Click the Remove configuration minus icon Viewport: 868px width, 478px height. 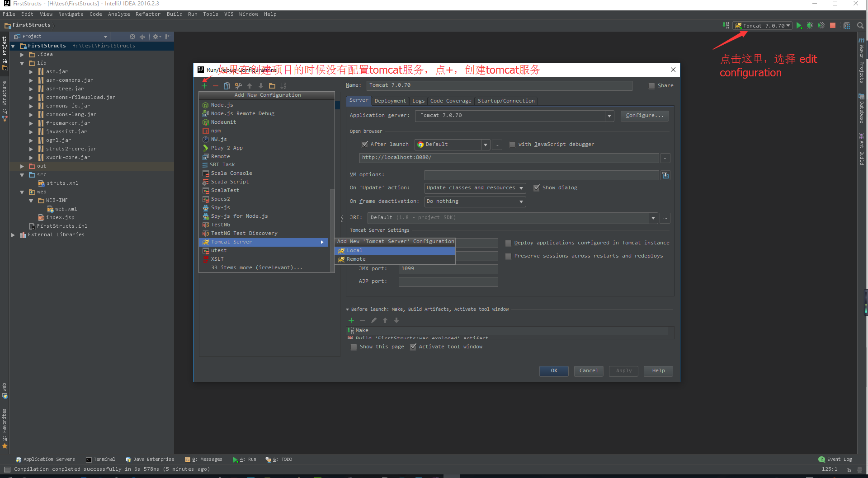pyautogui.click(x=216, y=86)
